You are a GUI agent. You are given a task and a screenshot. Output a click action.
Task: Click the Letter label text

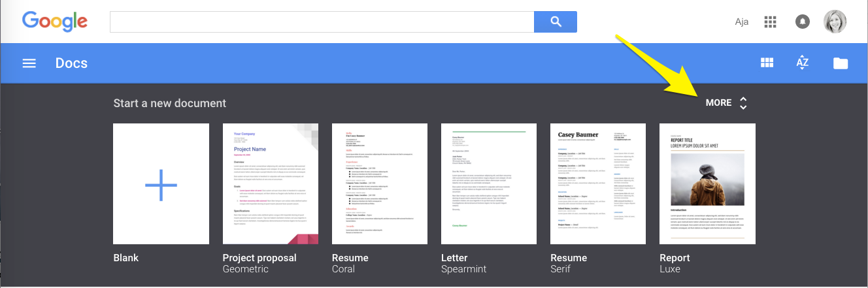[455, 258]
